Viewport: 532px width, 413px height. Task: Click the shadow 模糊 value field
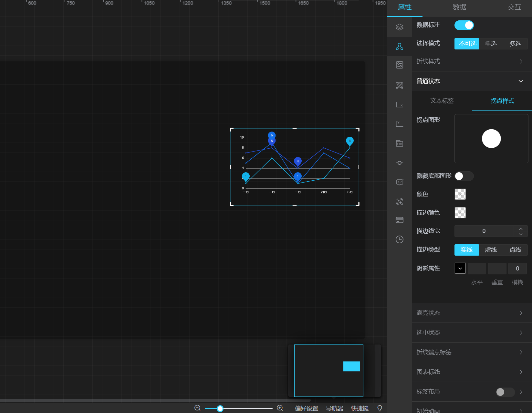pos(517,269)
